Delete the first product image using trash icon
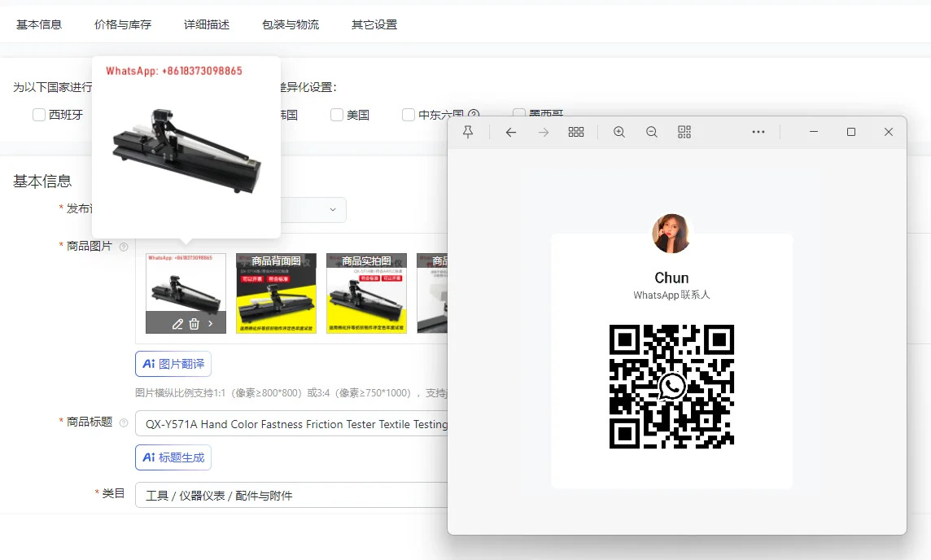This screenshot has height=560, width=931. pyautogui.click(x=195, y=324)
